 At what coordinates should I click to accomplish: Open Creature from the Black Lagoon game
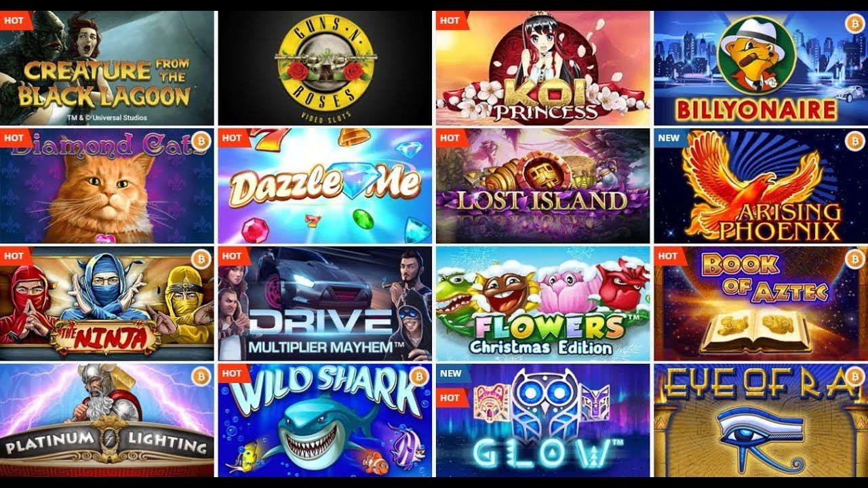(107, 68)
